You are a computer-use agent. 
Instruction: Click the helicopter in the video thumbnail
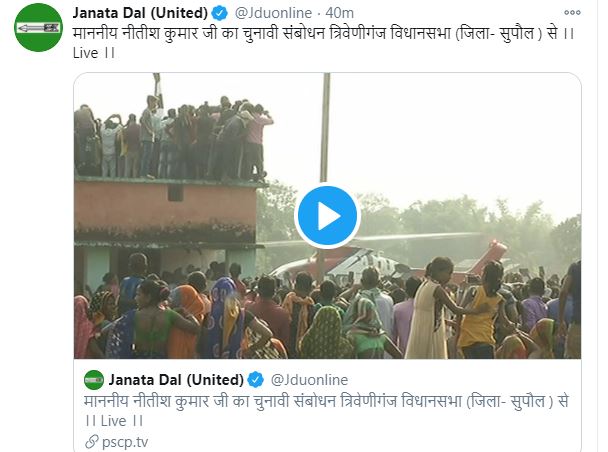point(388,258)
